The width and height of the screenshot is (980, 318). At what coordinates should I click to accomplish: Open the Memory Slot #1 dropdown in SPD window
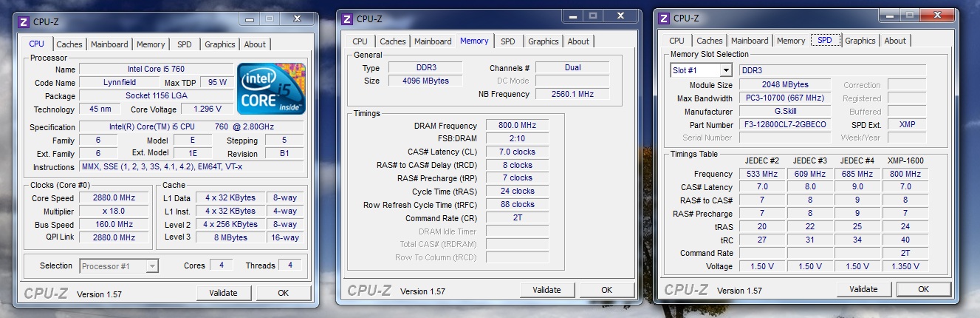(725, 70)
